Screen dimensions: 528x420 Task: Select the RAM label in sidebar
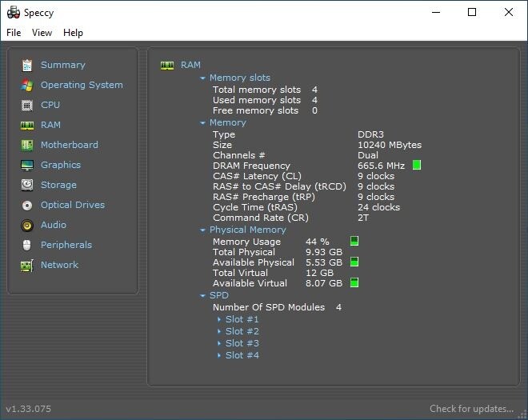tap(51, 125)
